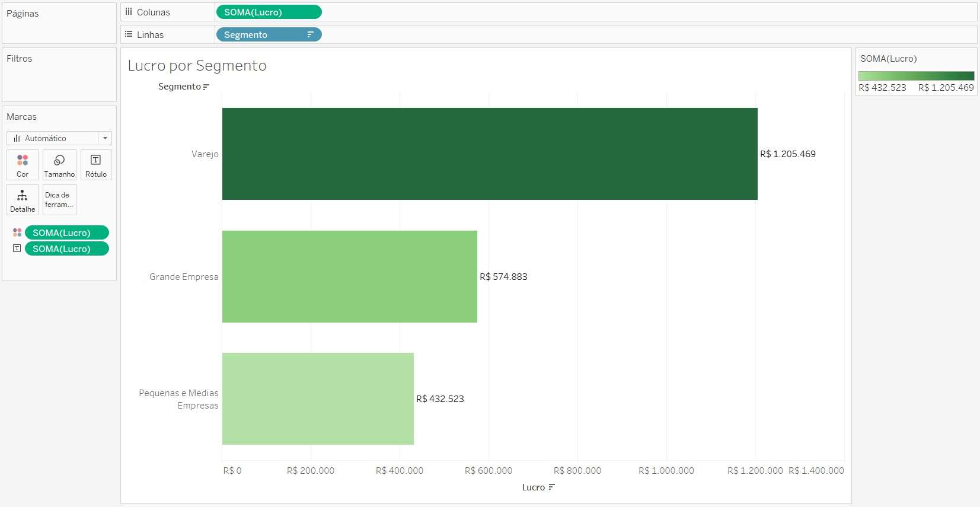980x507 pixels.
Task: Click the R$ 1.205.469 bar label
Action: click(788, 154)
